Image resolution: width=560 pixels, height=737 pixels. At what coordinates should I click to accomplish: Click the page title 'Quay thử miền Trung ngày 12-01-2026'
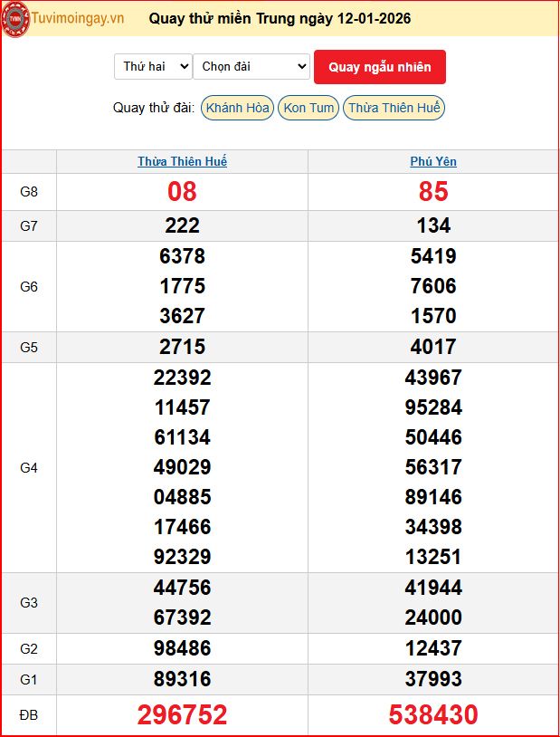280,19
